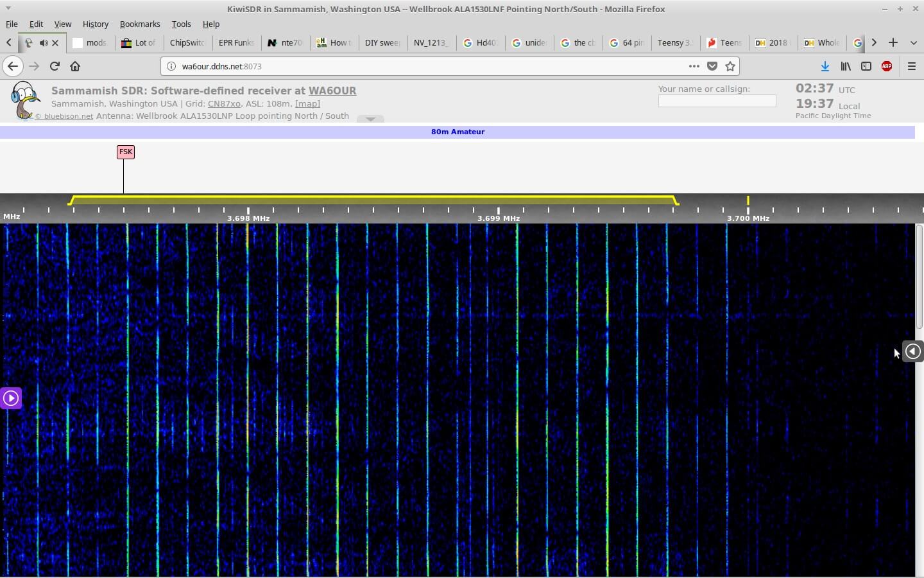Expand the bookmarks overflow chevron
Screen dimensions: 924x578
874,42
